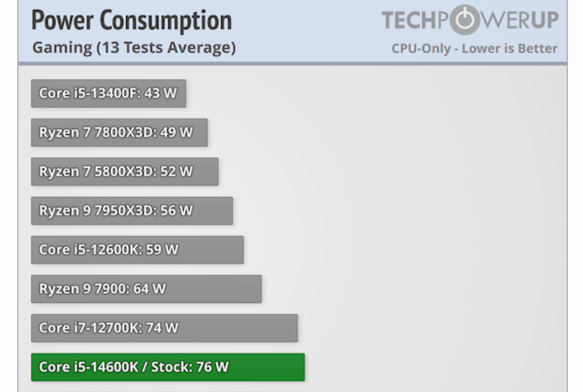
Task: Select the Core i5-13400F bar
Action: click(x=108, y=93)
